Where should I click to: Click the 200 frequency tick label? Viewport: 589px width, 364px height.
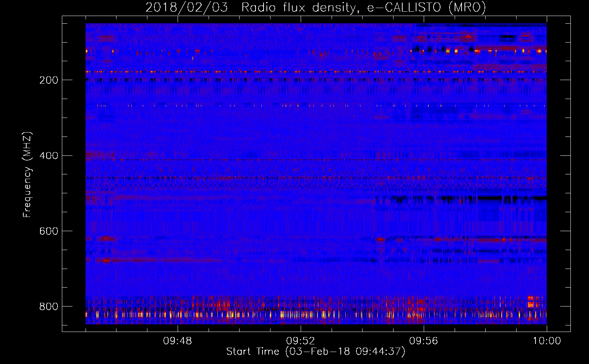[48, 80]
